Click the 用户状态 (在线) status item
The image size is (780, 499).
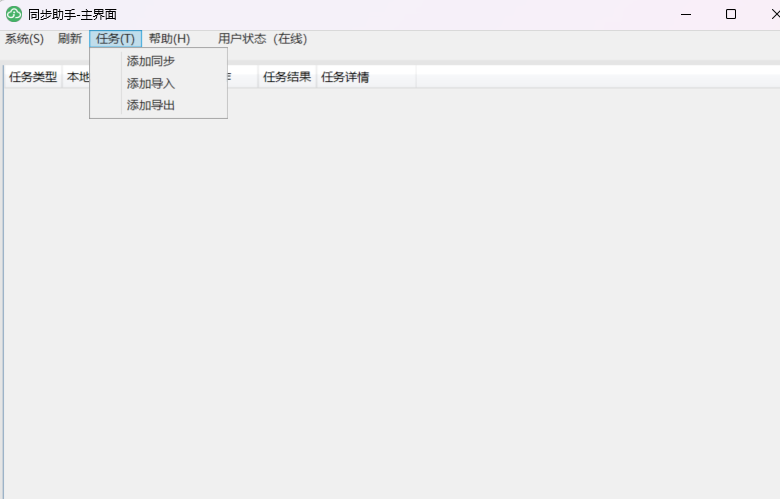coord(262,39)
